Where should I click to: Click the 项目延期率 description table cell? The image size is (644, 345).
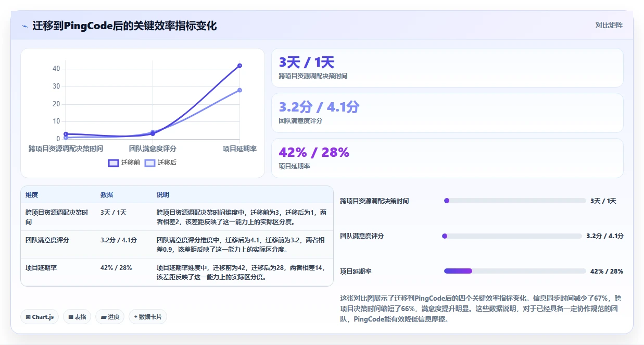click(241, 272)
